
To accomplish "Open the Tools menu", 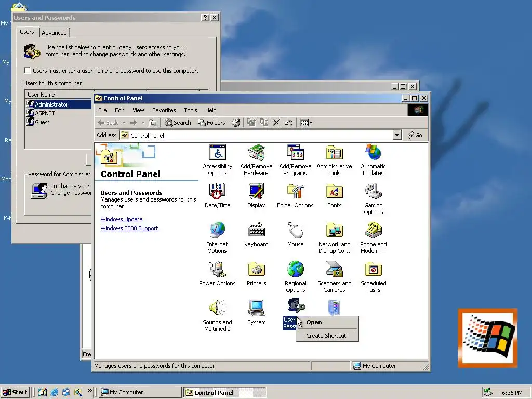I will pos(190,110).
